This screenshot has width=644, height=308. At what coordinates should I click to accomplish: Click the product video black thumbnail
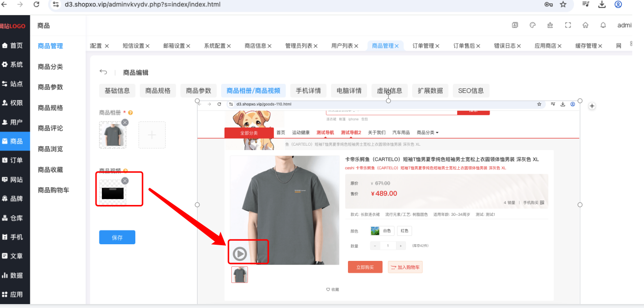113,193
